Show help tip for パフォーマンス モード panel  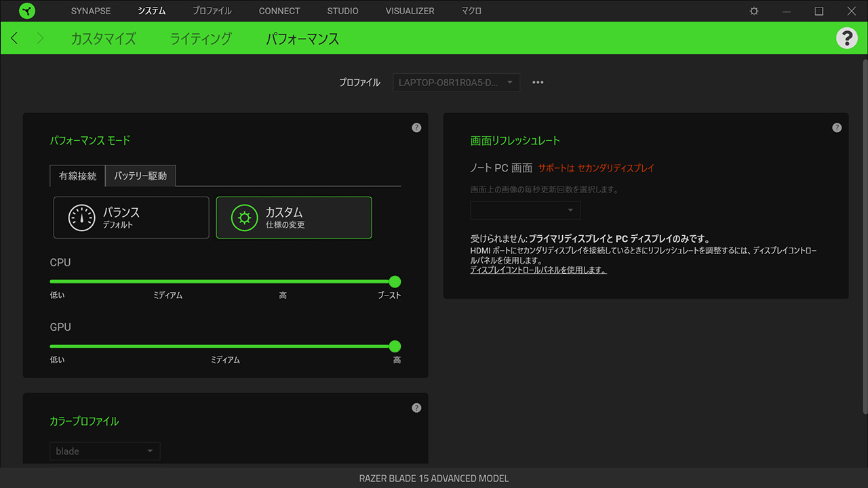(416, 127)
